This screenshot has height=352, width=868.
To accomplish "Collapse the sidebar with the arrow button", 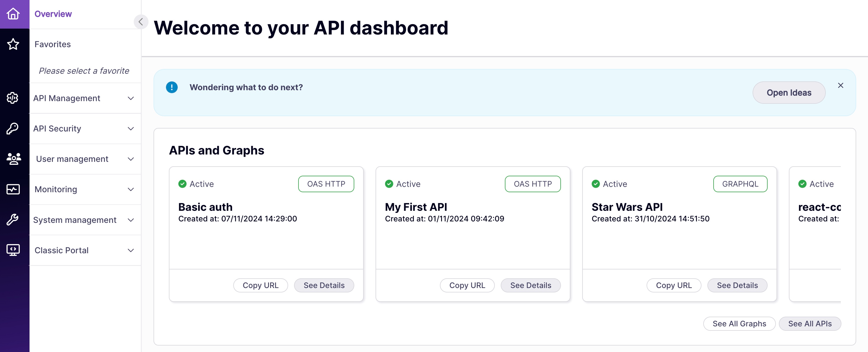I will (141, 22).
